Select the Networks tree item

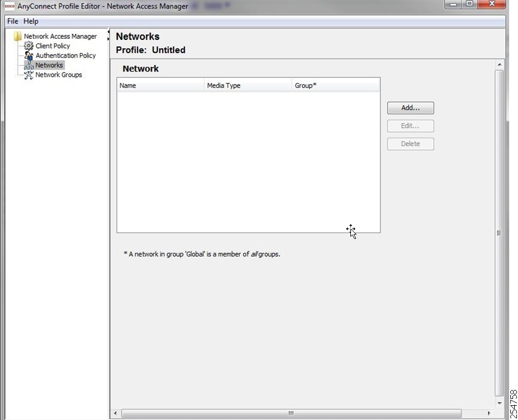click(x=49, y=65)
